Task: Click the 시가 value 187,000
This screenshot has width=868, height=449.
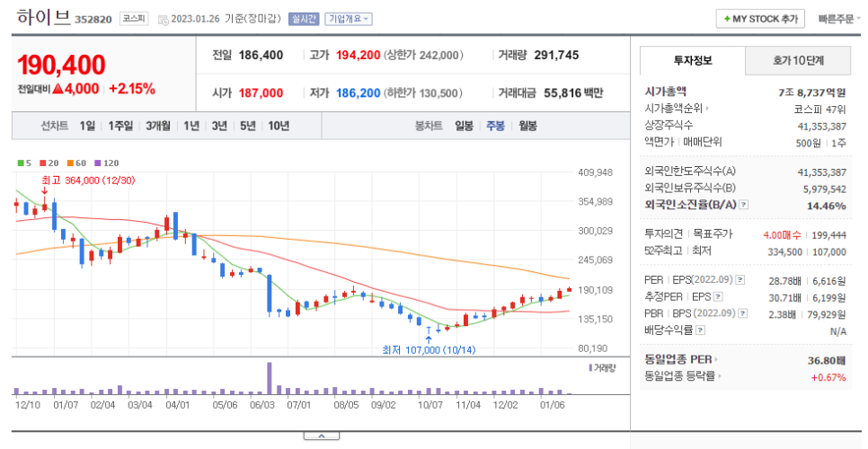Action: tap(261, 92)
